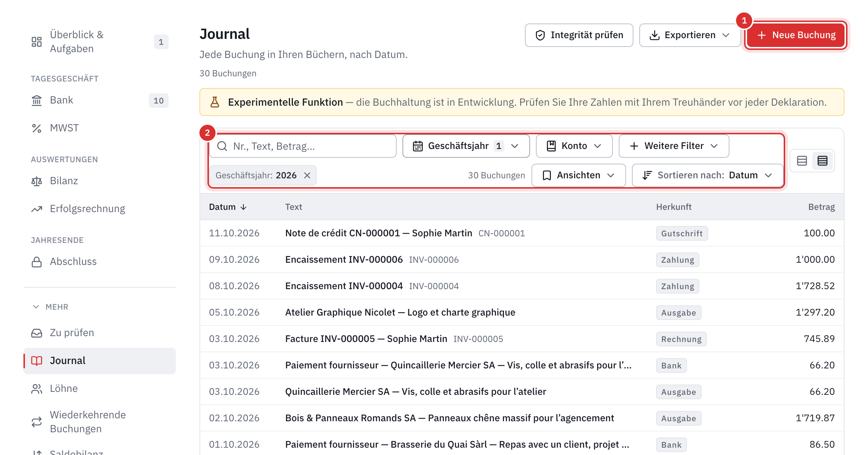Open Facture INV-000005 — Sophie Martin entry
The width and height of the screenshot is (868, 455).
(x=522, y=339)
